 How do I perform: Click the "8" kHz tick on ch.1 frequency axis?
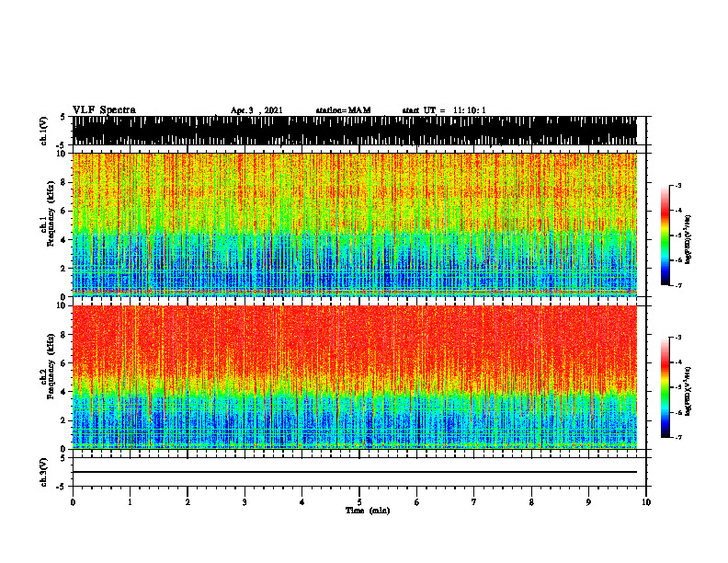(x=64, y=182)
